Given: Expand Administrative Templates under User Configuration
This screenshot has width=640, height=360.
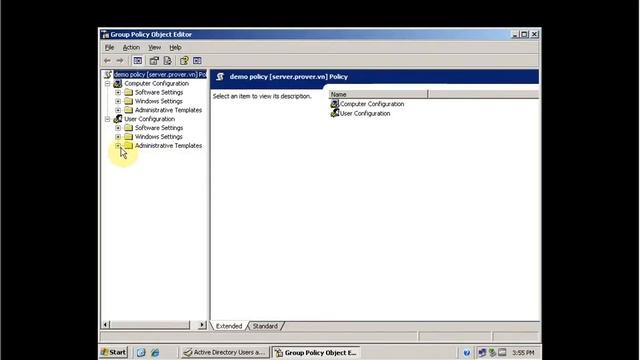Looking at the screenshot, I should click(x=118, y=145).
